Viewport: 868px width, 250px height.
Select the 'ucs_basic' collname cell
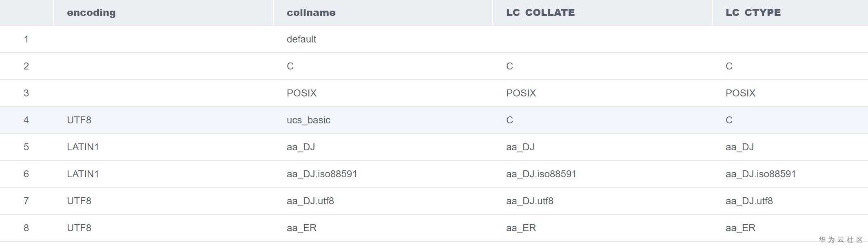tap(308, 120)
